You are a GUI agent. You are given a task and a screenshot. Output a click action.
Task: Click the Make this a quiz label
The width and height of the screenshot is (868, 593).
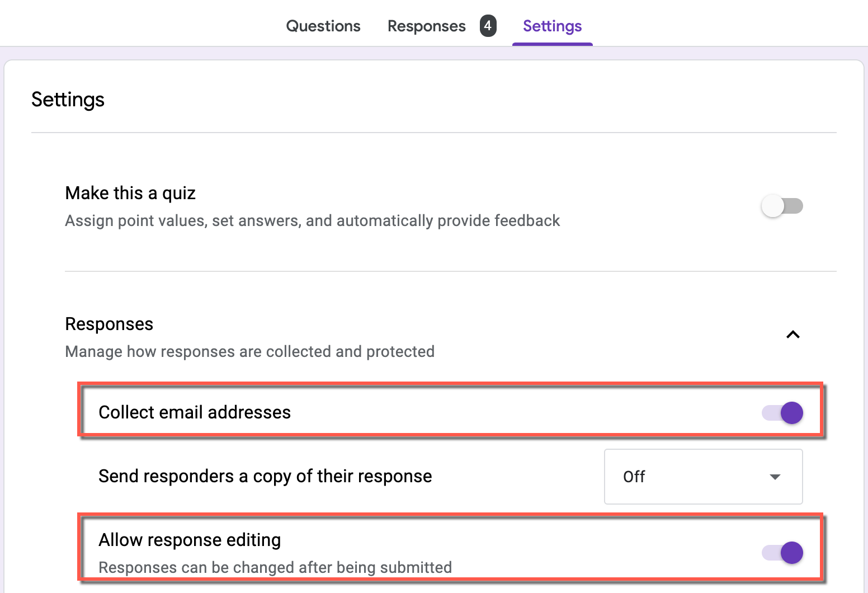point(130,193)
